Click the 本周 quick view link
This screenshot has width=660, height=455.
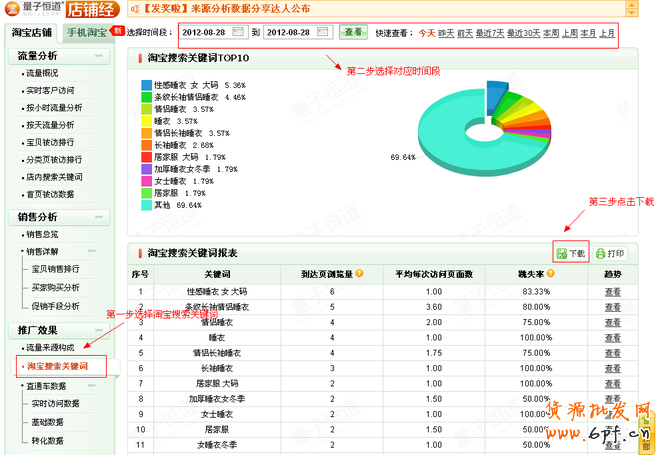pos(551,33)
